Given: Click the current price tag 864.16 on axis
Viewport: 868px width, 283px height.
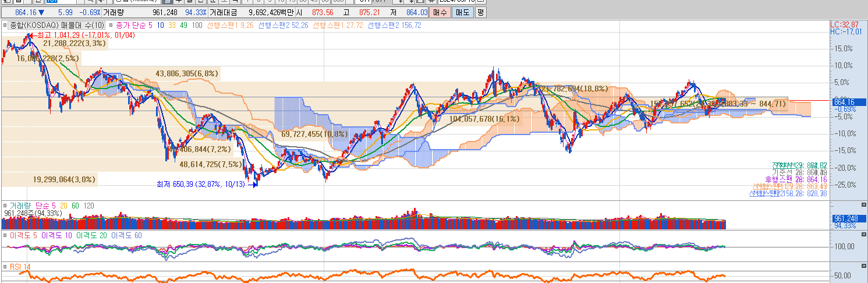Looking at the screenshot, I should point(846,102).
